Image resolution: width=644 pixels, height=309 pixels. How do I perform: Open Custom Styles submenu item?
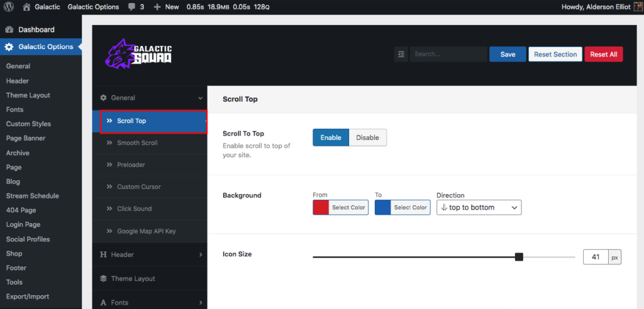click(28, 124)
